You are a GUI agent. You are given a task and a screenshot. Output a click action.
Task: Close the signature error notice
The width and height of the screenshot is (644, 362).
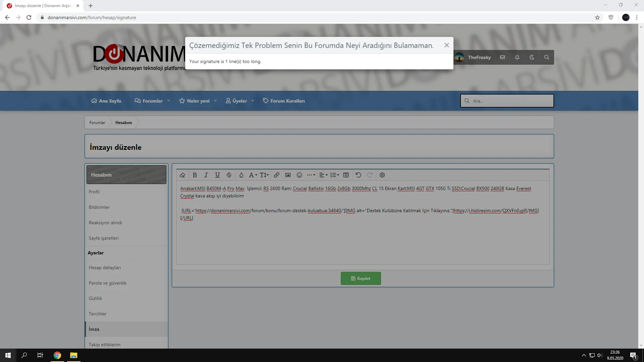click(446, 45)
